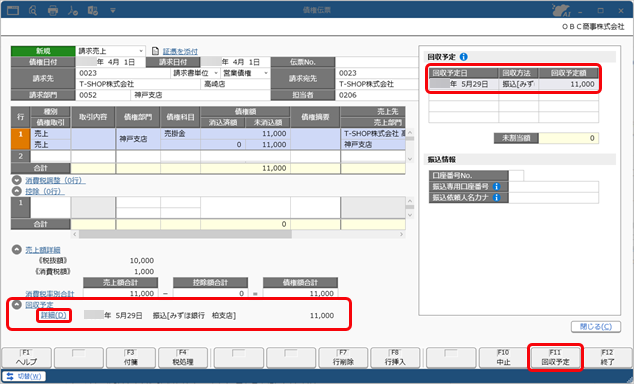Click the AI assistant icon in title bar
The height and width of the screenshot is (384, 634).
[x=561, y=11]
